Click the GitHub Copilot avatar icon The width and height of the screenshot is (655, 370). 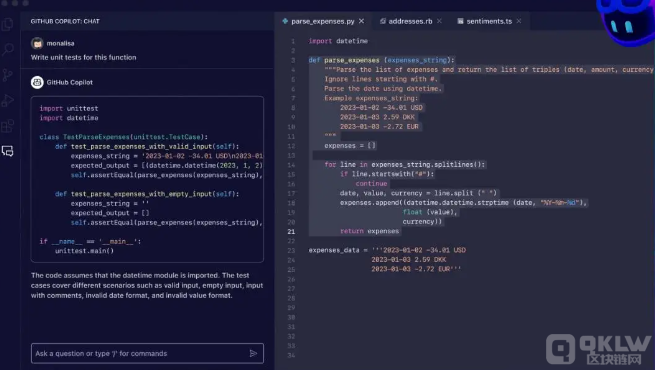click(37, 82)
